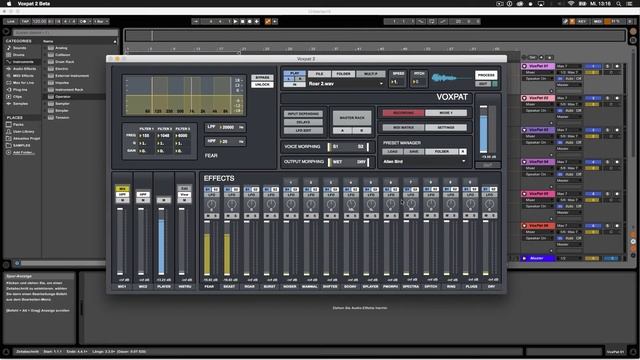Click the SPEED value in Voxpat player

[x=398, y=82]
